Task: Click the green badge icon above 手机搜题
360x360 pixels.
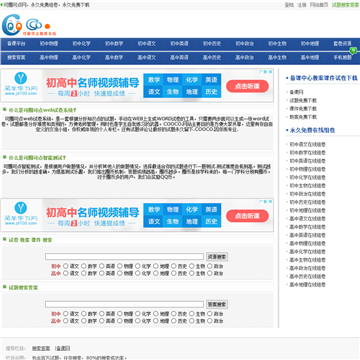Action: [353, 50]
